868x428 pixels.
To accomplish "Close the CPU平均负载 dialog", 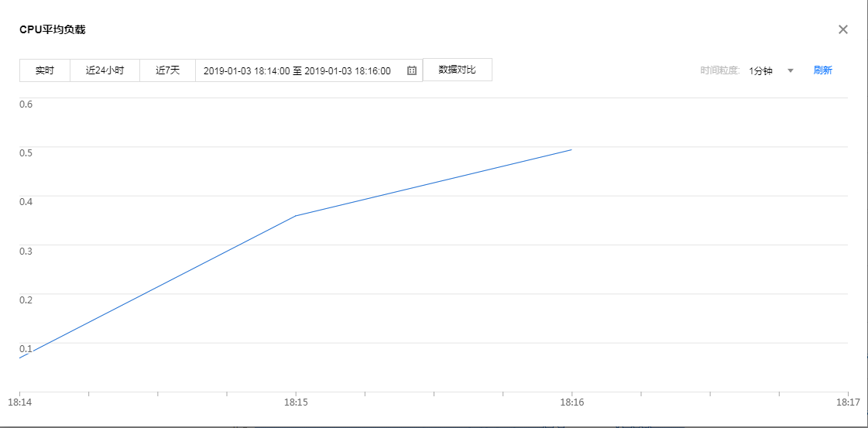I will coord(843,29).
